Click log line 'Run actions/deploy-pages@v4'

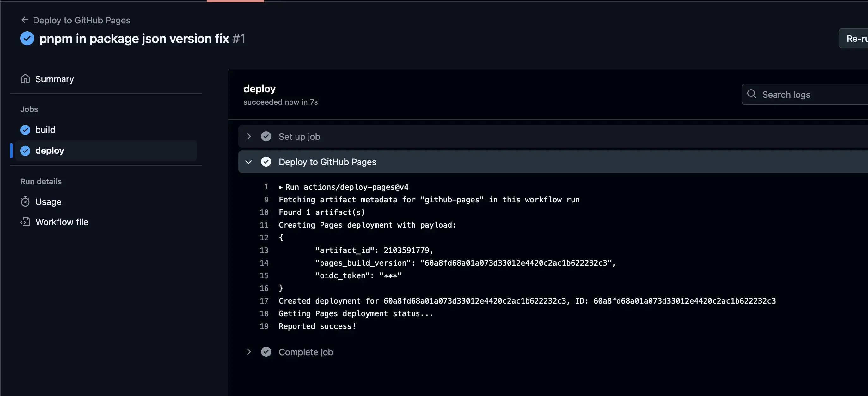[347, 187]
